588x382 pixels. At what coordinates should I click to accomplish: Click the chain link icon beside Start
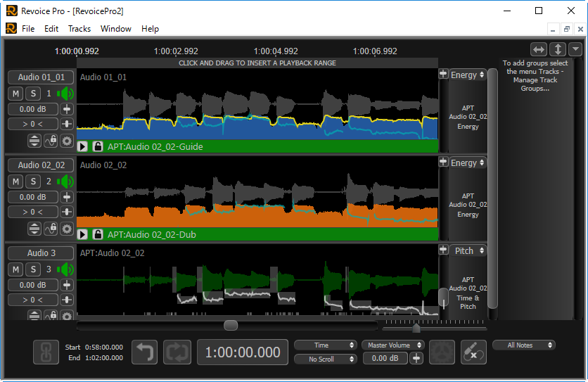[x=46, y=352]
